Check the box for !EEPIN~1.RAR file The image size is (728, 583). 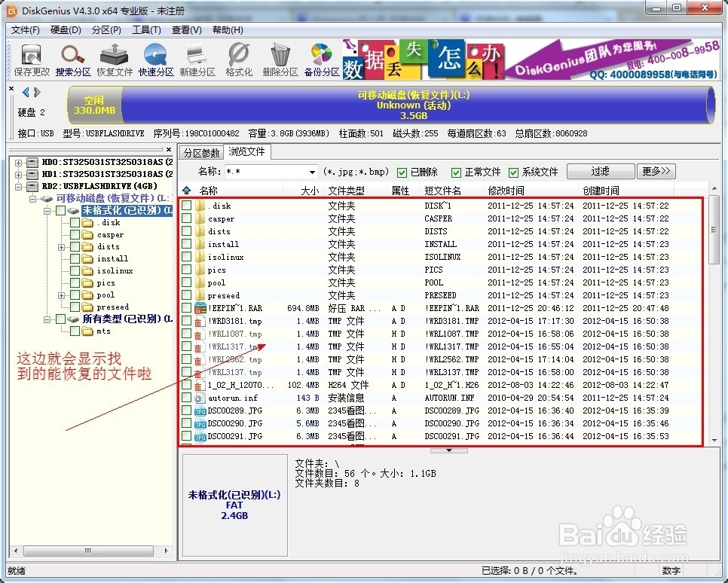point(187,308)
